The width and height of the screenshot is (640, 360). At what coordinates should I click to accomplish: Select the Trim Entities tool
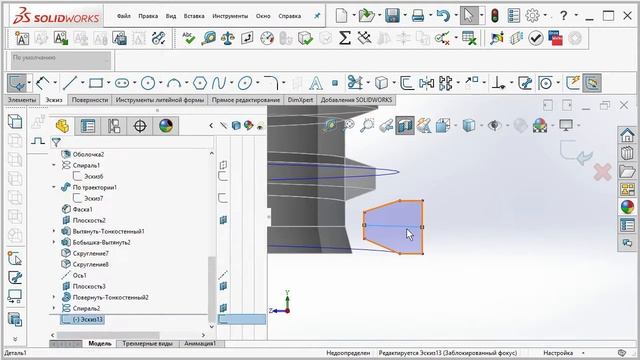[x=355, y=83]
